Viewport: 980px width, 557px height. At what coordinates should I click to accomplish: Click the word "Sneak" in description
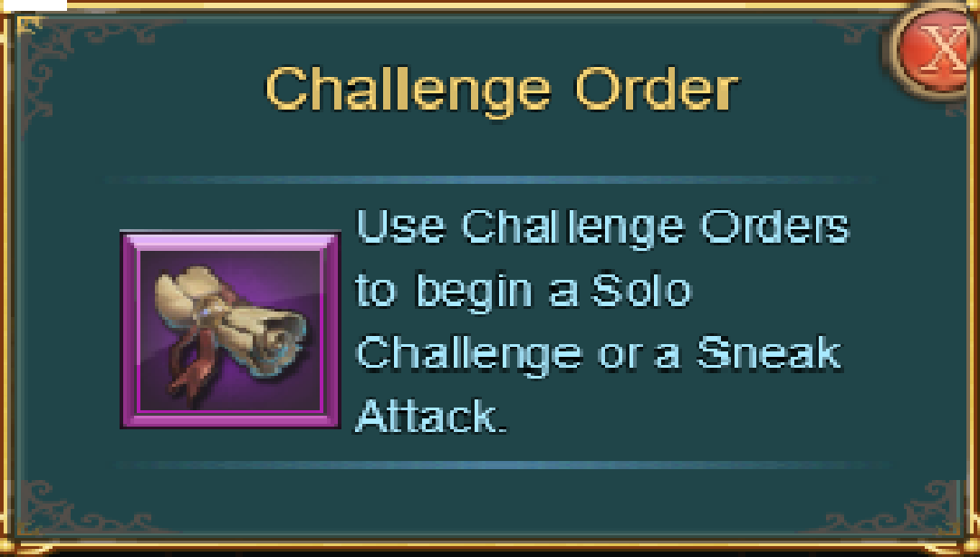[769, 352]
